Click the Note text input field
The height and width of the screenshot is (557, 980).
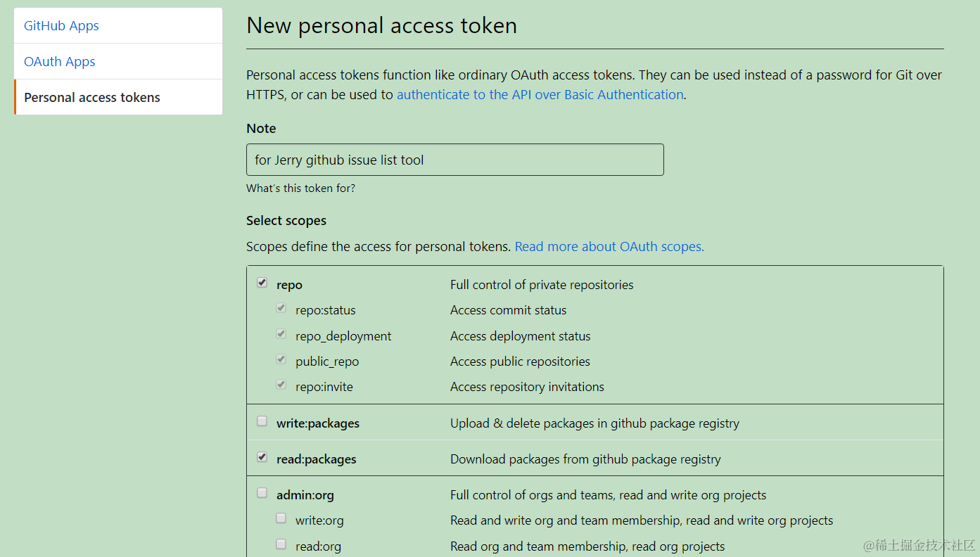coord(454,160)
